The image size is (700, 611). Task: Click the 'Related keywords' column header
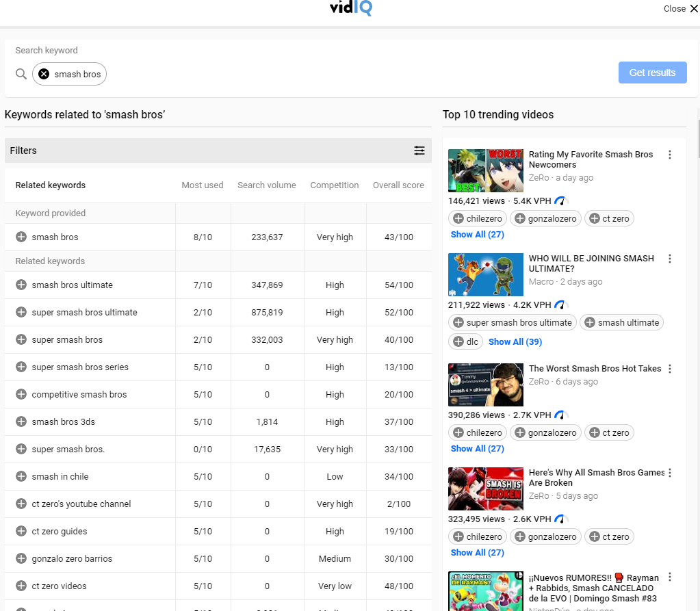51,185
